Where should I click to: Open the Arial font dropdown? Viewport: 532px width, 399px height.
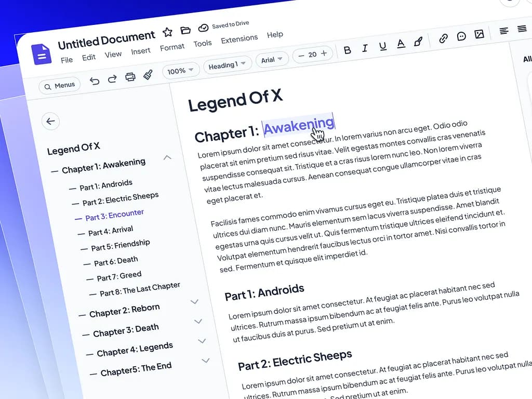pyautogui.click(x=271, y=59)
